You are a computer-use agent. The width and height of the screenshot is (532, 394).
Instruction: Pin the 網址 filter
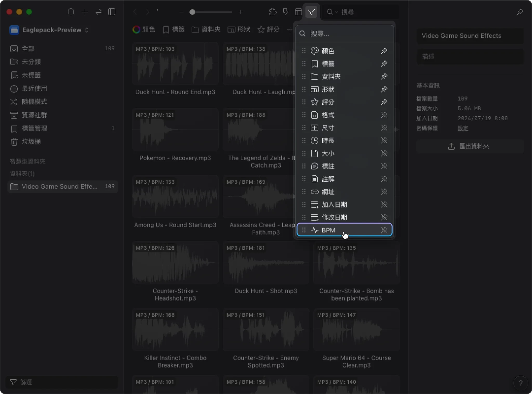(x=384, y=191)
